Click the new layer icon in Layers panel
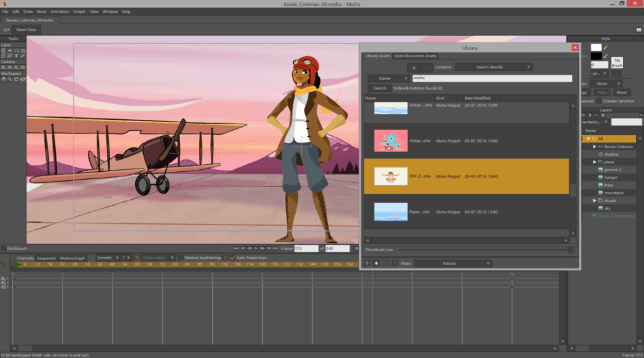Image resolution: width=644 pixels, height=358 pixels. pyautogui.click(x=584, y=115)
